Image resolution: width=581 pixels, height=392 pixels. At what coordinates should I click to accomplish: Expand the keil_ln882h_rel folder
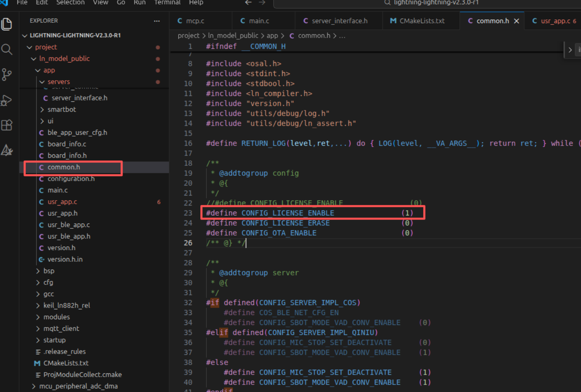[38, 306]
